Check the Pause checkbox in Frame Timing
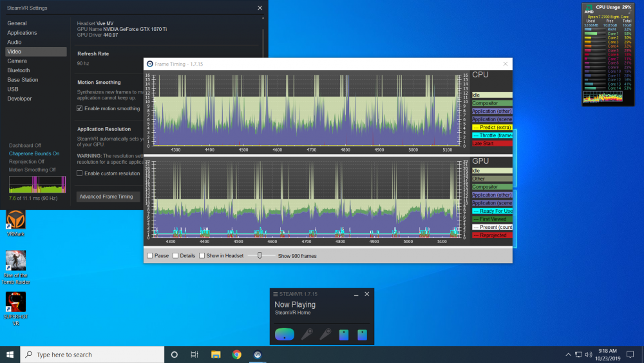Image resolution: width=644 pixels, height=363 pixels. point(150,256)
